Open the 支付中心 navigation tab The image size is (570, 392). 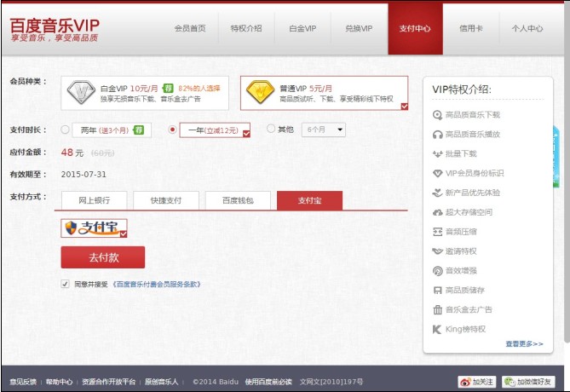point(415,28)
